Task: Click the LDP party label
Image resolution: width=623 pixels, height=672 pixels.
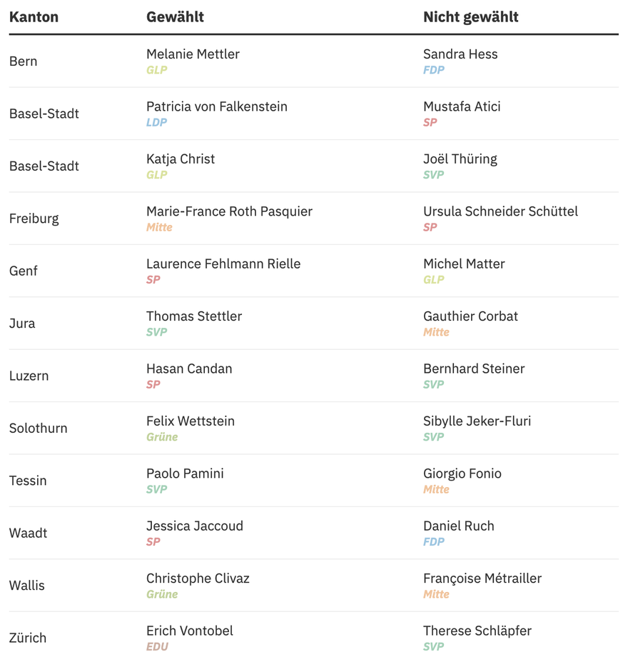Action: [x=157, y=123]
